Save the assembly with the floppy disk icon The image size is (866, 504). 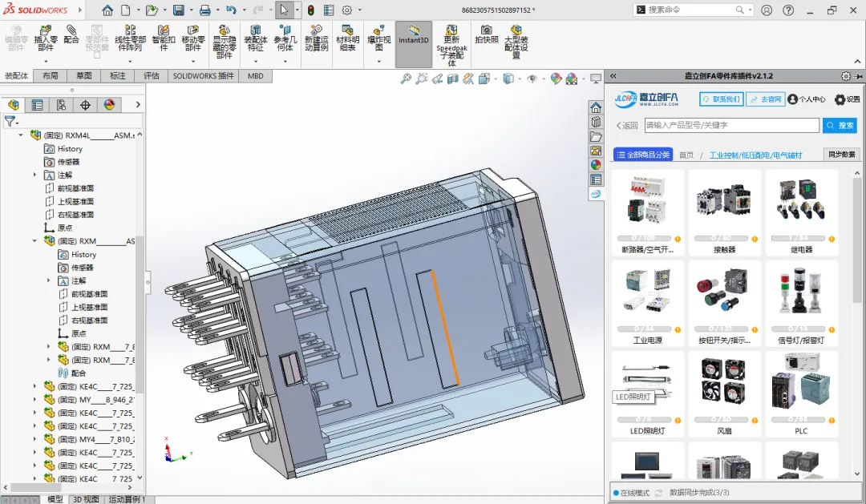click(178, 10)
